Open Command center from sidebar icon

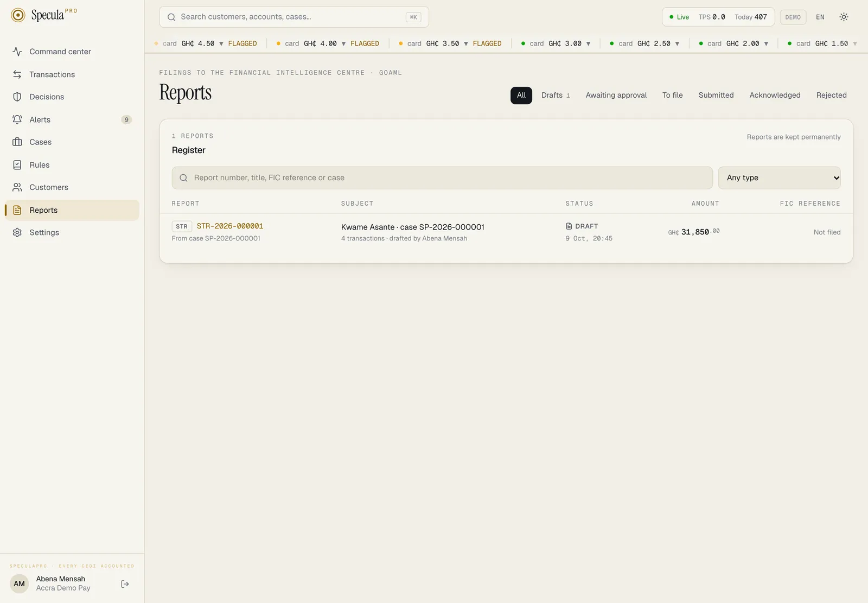[17, 52]
